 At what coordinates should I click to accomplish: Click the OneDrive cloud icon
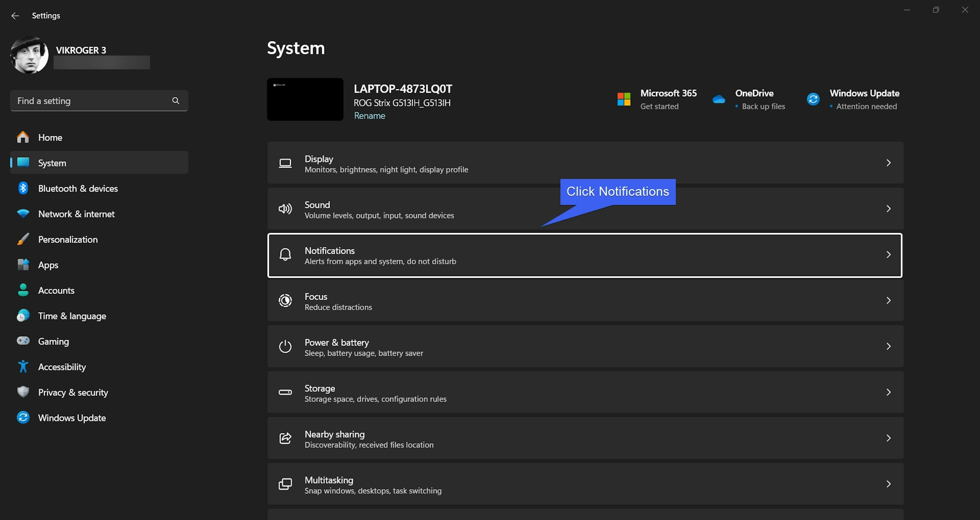(x=719, y=99)
